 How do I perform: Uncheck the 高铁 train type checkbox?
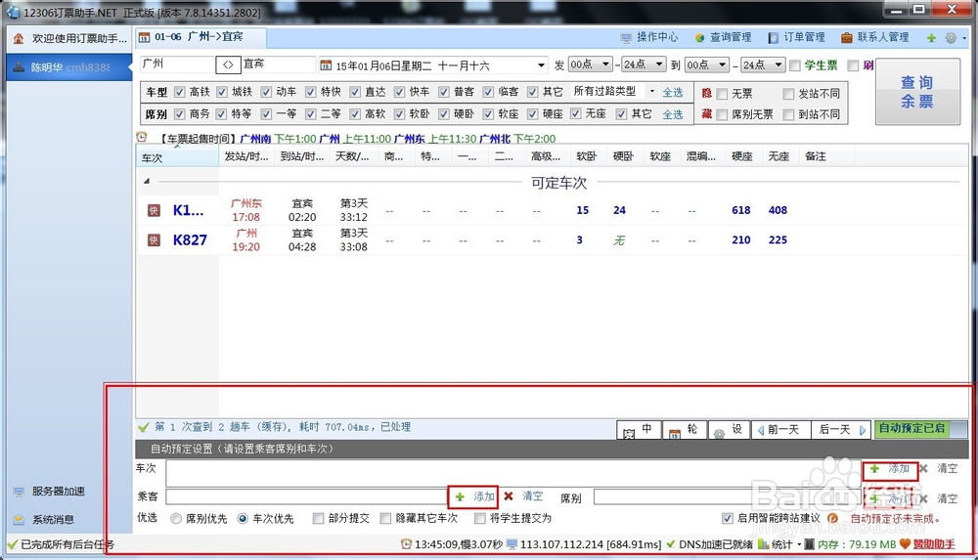[180, 92]
